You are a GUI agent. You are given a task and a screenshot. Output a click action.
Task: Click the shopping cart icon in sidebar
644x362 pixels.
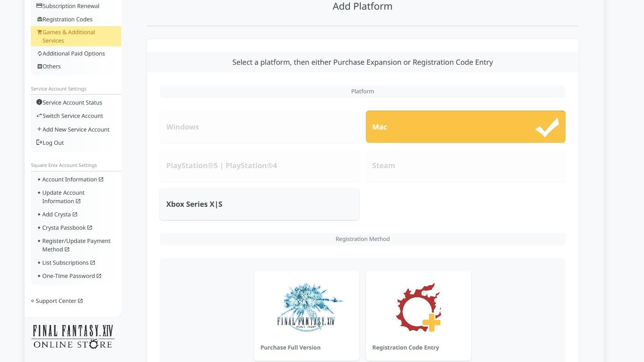click(39, 32)
